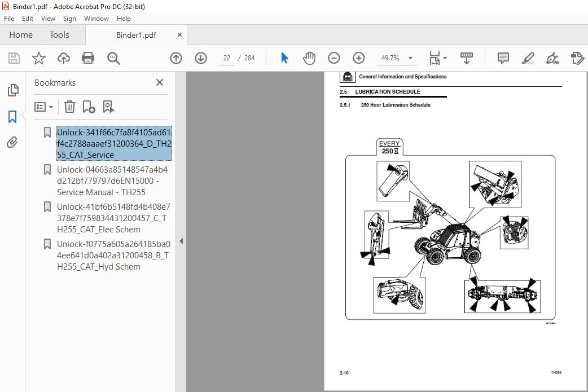Open the Sign menu
Screen dimensions: 588x392
tap(69, 19)
